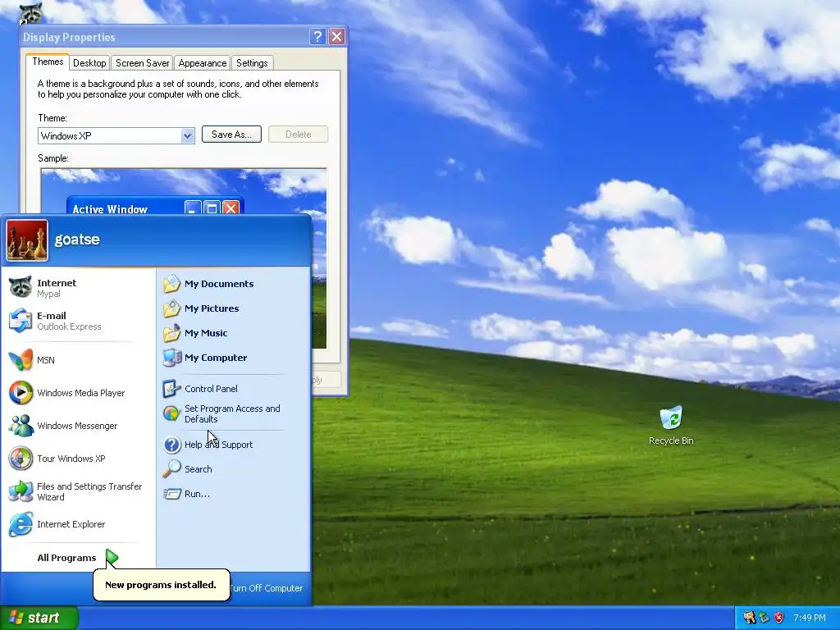Viewport: 840px width, 630px height.
Task: Launch Internet Explorer from Start menu
Action: click(x=78, y=524)
